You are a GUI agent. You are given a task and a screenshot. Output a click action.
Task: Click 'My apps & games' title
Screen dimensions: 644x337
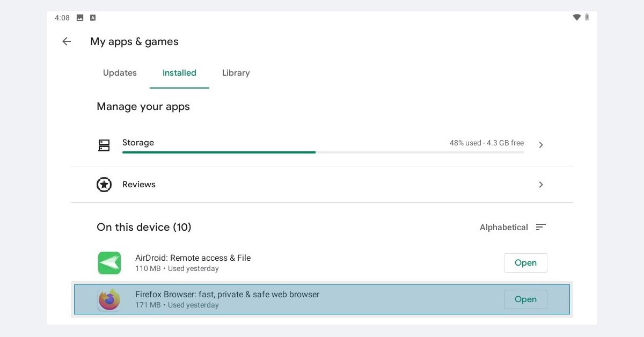pyautogui.click(x=134, y=42)
